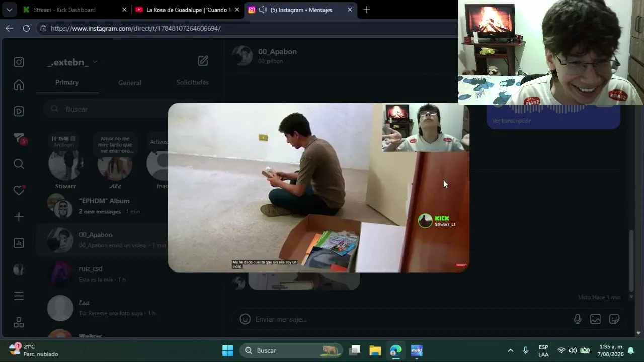Start a new message with the compose icon
Viewport: 644px width, 362px height.
coord(203,61)
